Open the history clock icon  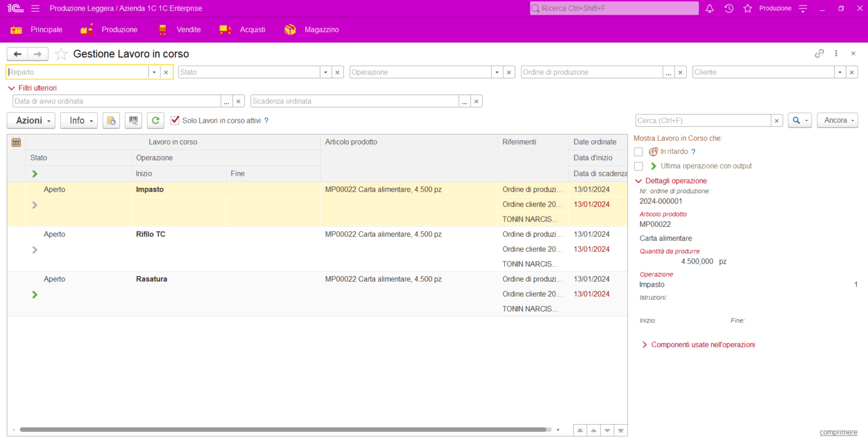(x=729, y=8)
